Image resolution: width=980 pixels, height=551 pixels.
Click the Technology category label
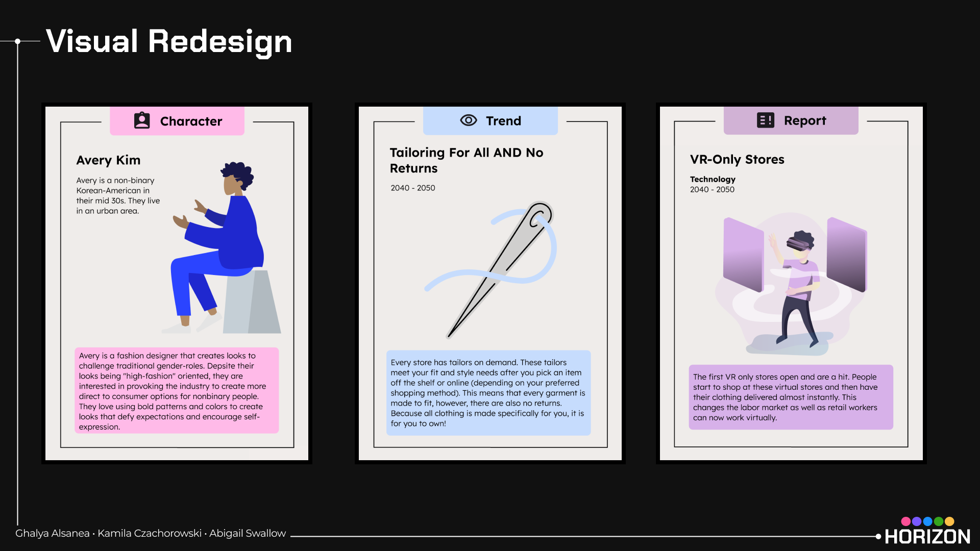[713, 179]
